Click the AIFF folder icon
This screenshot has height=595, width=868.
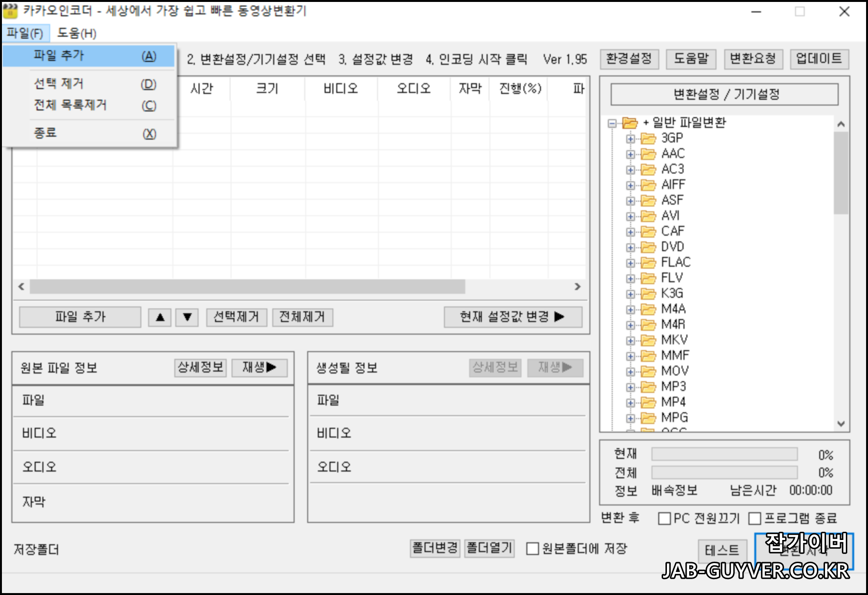tap(648, 185)
